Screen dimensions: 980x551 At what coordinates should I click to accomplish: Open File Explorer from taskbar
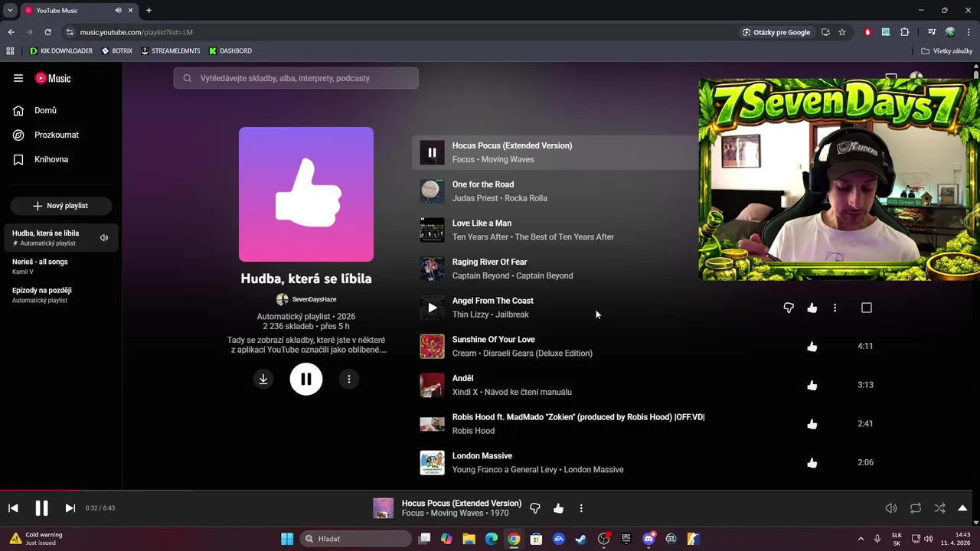click(x=469, y=539)
